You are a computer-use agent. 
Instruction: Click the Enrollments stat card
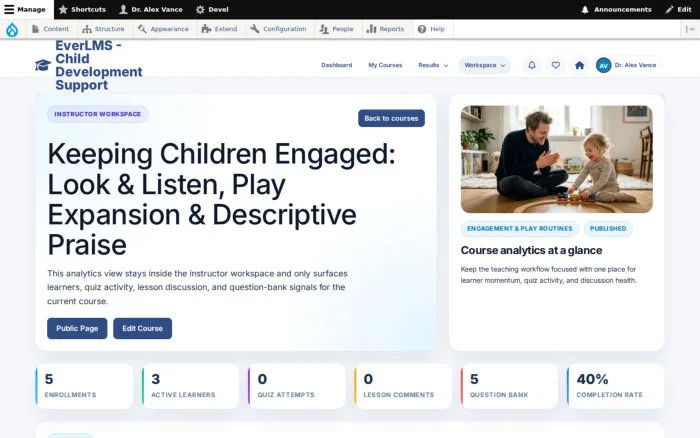[x=84, y=386]
